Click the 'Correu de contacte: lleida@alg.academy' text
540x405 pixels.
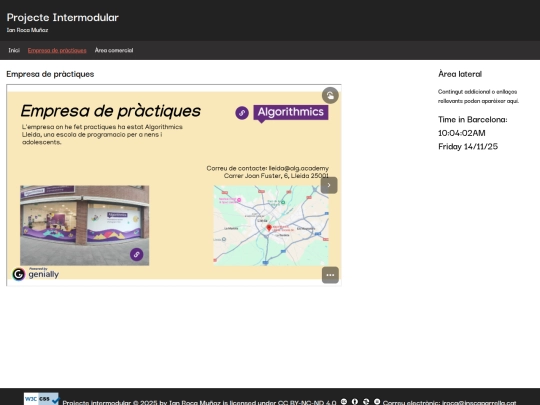(x=268, y=168)
